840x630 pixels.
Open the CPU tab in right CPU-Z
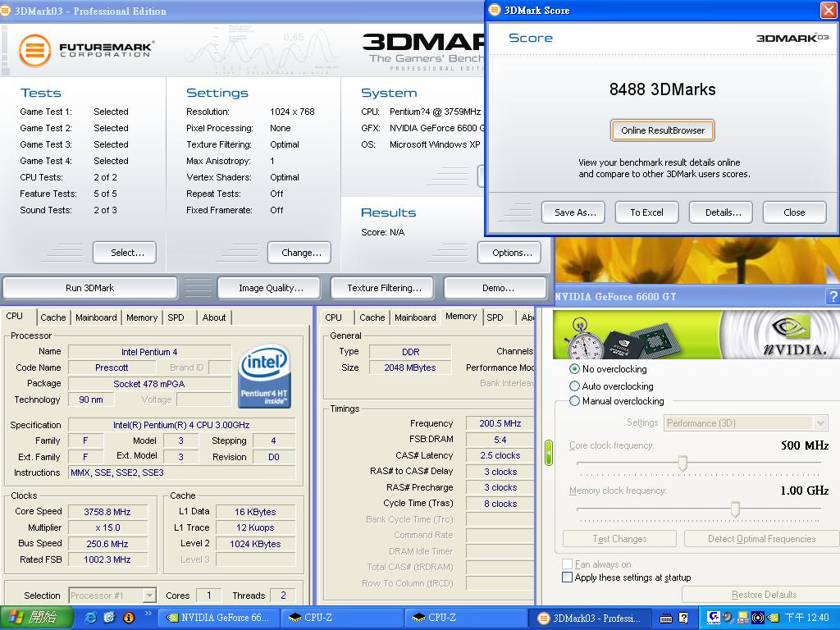point(333,317)
